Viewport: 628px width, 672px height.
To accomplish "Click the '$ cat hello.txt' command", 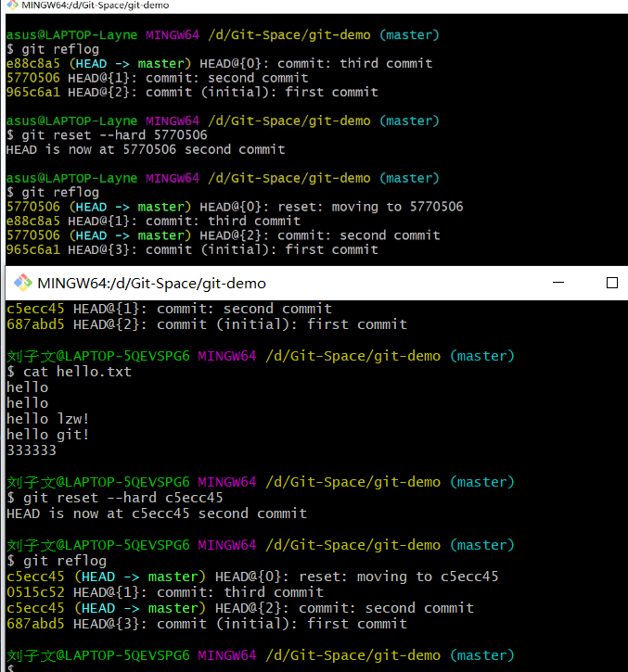I will pos(69,372).
